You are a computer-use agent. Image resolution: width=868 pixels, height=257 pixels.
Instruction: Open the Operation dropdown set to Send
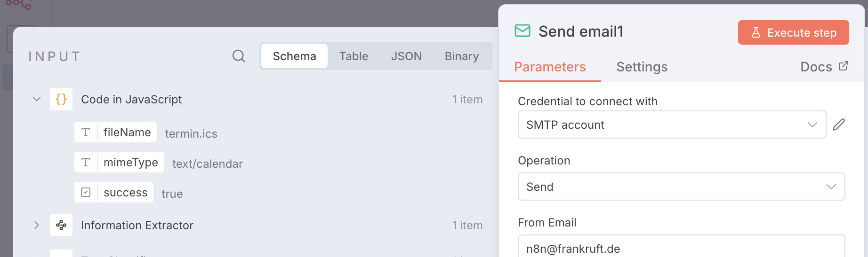point(681,187)
